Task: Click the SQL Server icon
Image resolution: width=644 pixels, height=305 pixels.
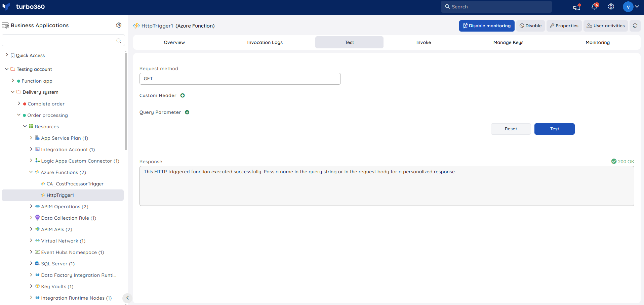Action: point(37,263)
